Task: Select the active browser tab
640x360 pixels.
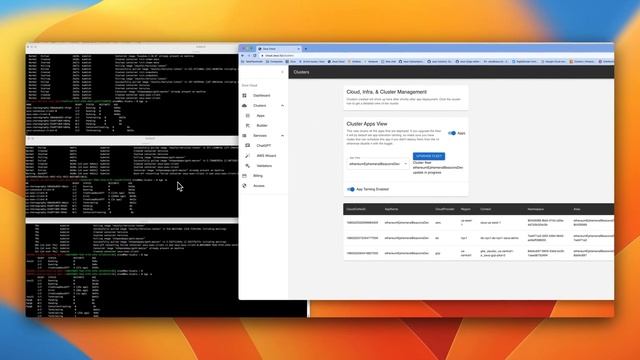Action: click(x=279, y=49)
